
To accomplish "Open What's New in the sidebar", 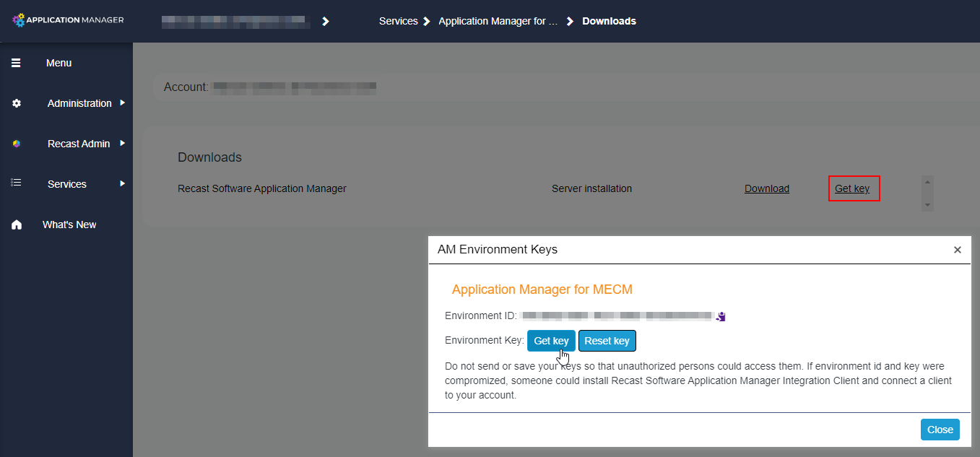I will tap(69, 225).
